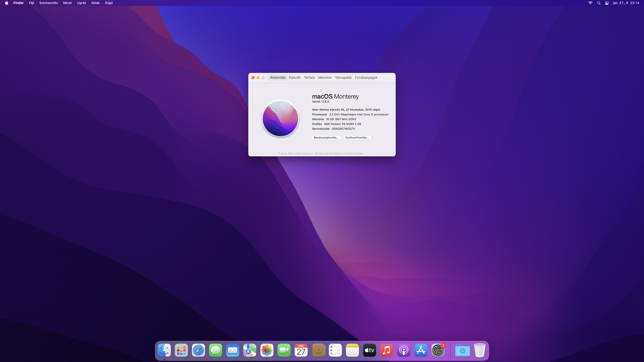Open the Apple TV app
Viewport: 644px width, 362px height.
tap(369, 350)
